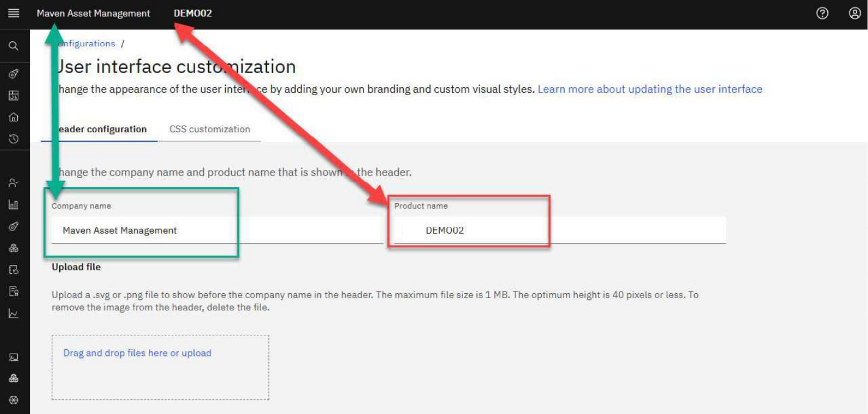Switch to the Header configuration tab
This screenshot has height=414, width=868.
(x=99, y=129)
